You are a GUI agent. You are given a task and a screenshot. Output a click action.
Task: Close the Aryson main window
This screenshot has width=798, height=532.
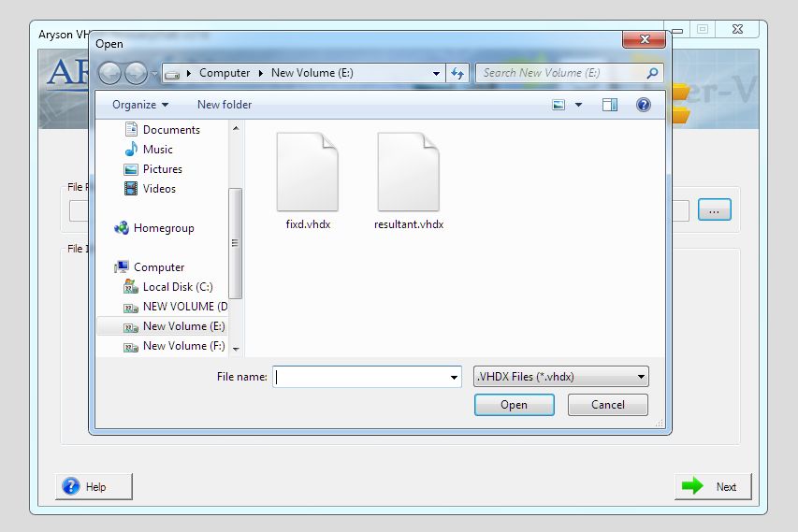737,30
